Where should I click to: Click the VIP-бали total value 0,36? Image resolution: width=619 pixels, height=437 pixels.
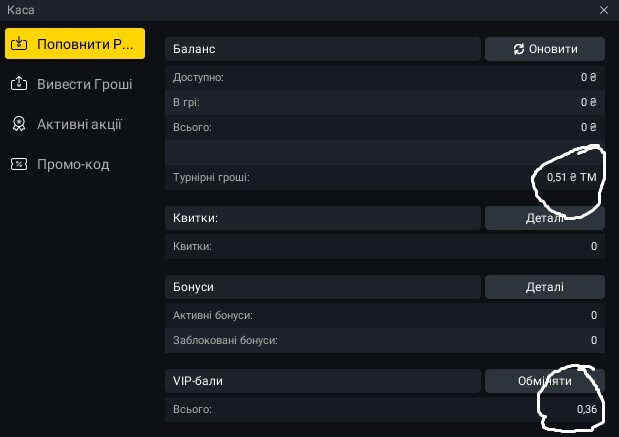point(587,410)
